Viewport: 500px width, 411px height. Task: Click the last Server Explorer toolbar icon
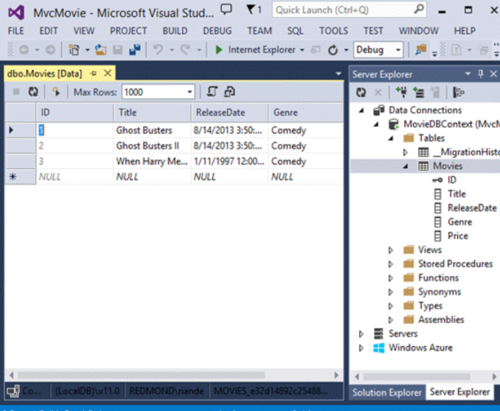click(x=459, y=92)
